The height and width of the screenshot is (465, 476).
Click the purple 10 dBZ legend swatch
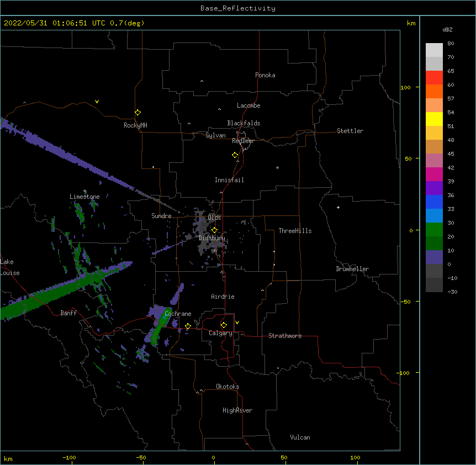434,257
